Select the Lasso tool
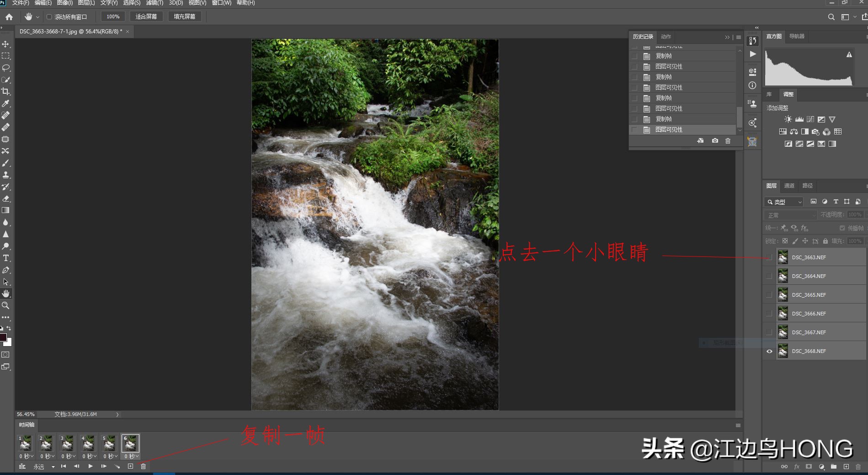This screenshot has height=475, width=868. tap(6, 68)
